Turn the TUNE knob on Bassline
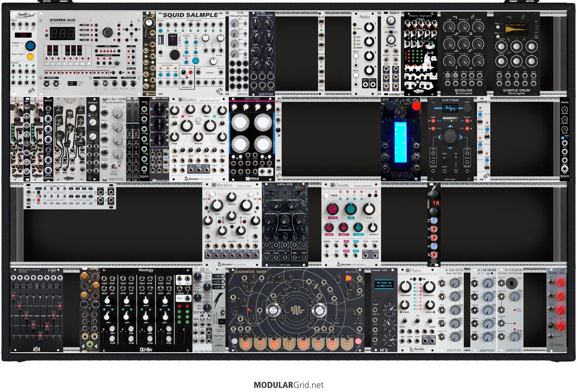The image size is (578, 392). click(449, 27)
